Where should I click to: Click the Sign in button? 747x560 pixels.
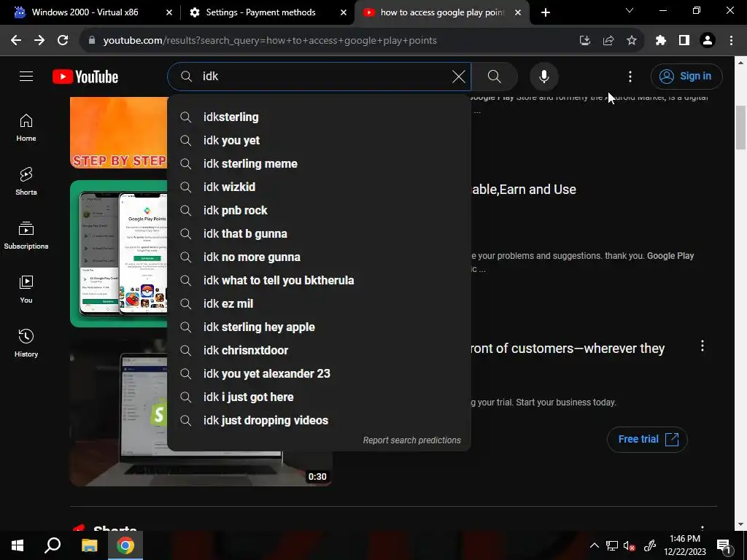click(x=686, y=76)
